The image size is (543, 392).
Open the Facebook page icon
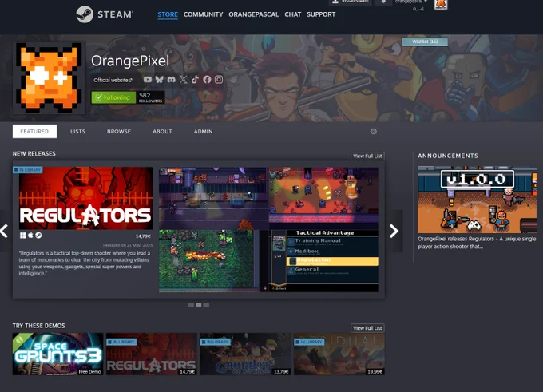(x=207, y=80)
